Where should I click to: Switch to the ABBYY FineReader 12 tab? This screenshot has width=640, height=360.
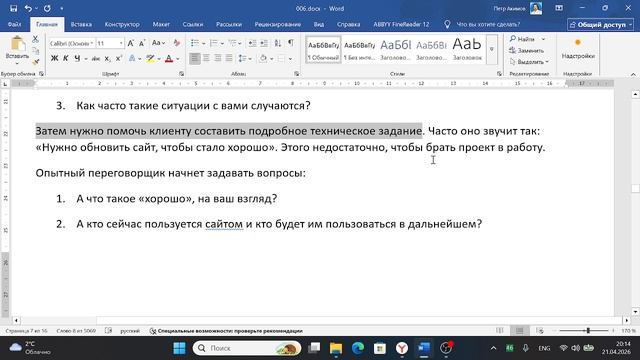point(401,24)
